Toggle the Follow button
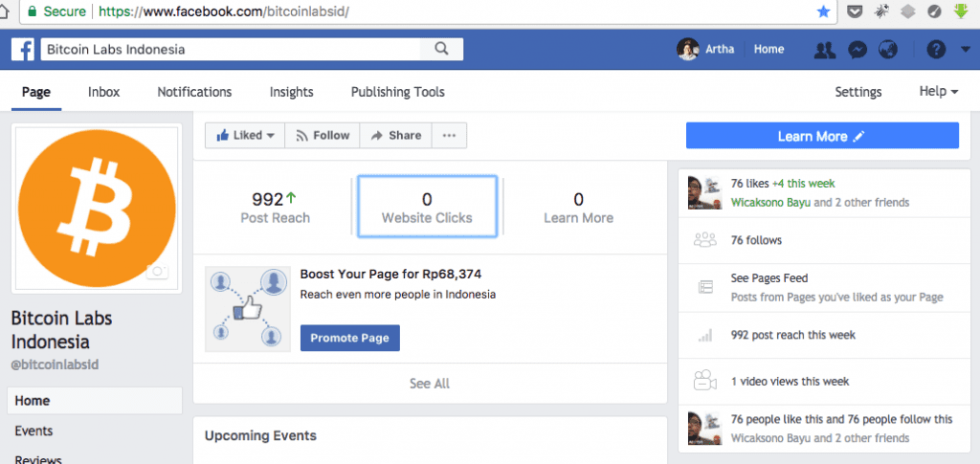 pos(322,136)
